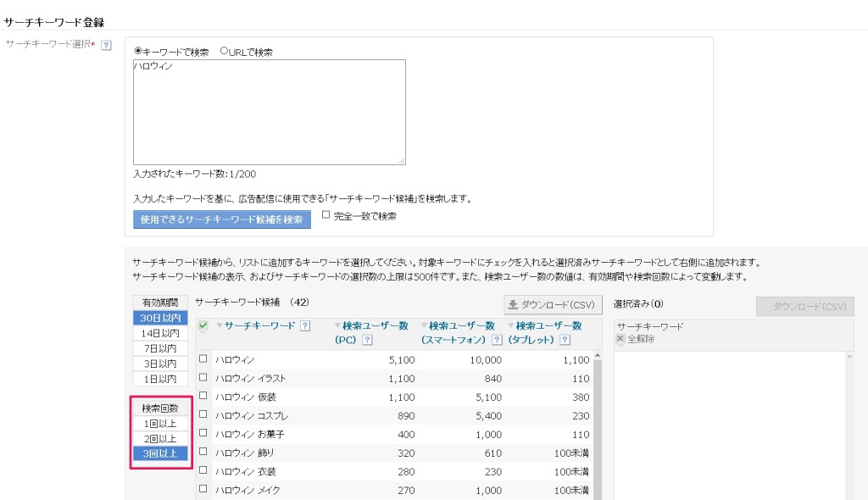868x500 pixels.
Task: Click the 全解除 clear-all icon
Action: click(x=620, y=339)
